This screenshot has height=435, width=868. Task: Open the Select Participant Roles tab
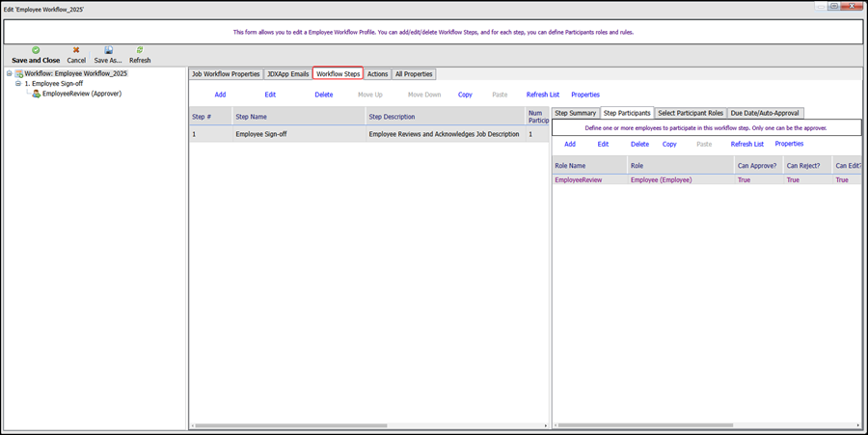(x=690, y=113)
